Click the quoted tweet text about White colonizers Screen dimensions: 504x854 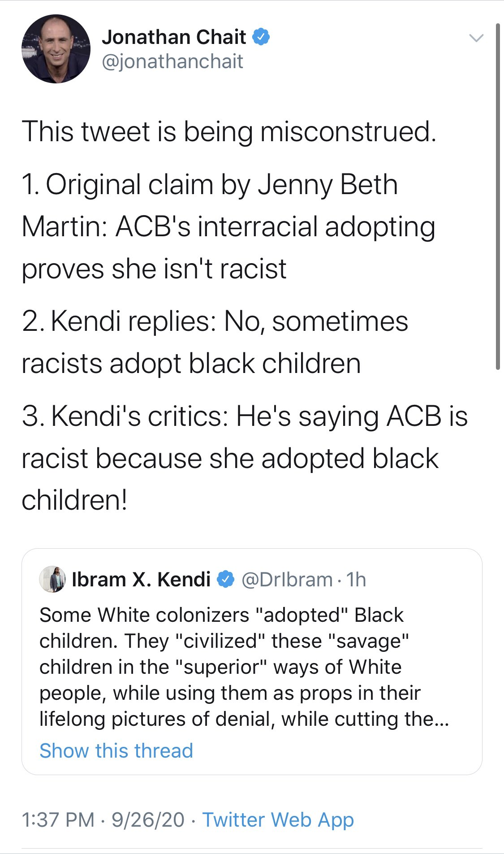pos(244,667)
